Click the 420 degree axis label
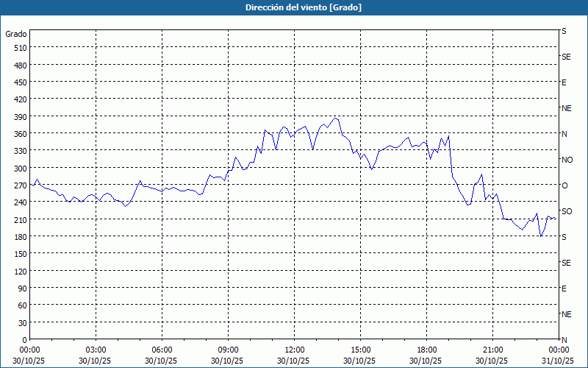Screen dimensions: 588x368 [x=21, y=99]
